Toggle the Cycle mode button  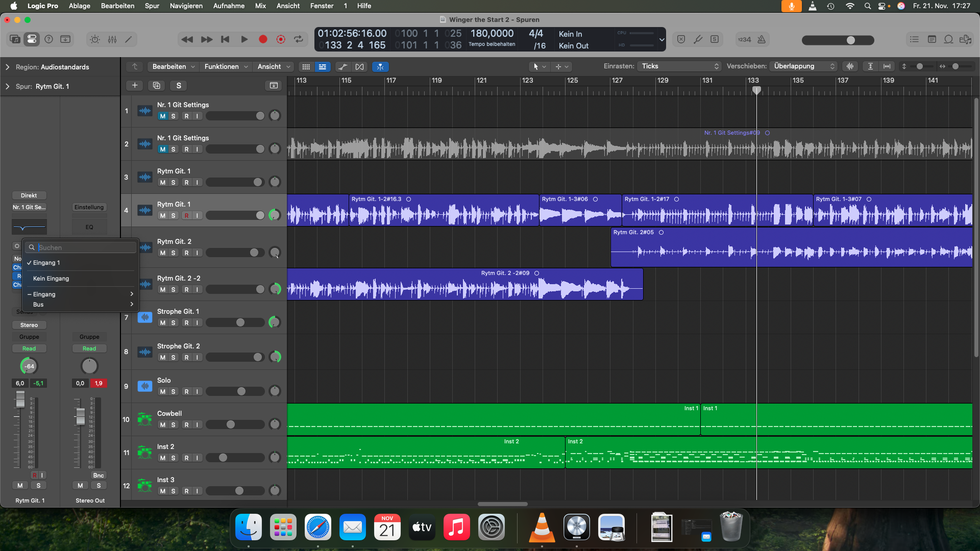click(299, 39)
